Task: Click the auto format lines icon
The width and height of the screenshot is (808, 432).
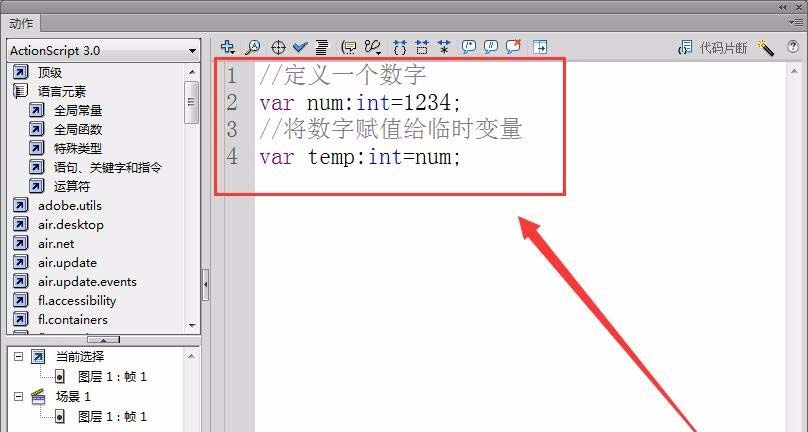Action: tap(322, 47)
